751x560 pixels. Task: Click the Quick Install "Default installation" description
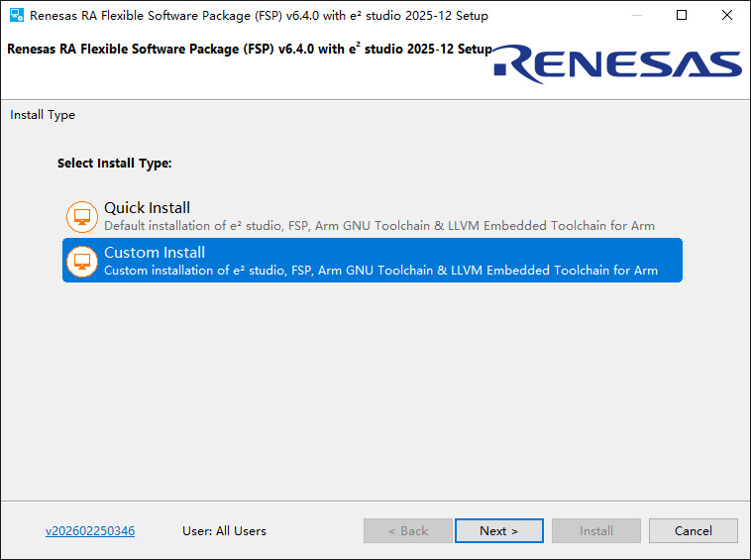click(x=379, y=226)
